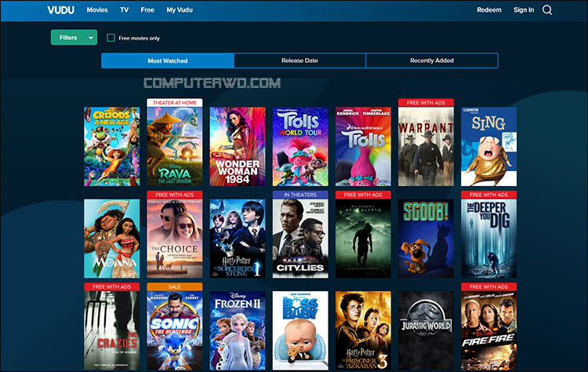
Task: Click Theater At Home badge above Raya
Action: [x=175, y=103]
